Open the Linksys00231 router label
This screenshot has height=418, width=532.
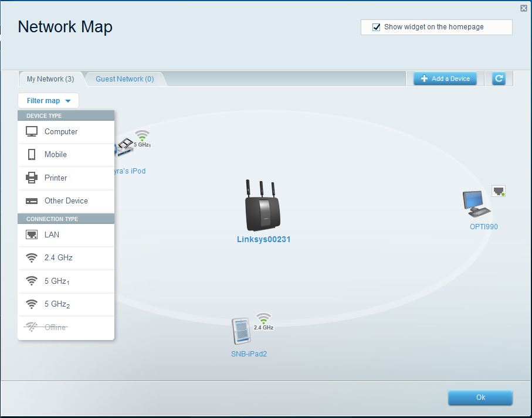click(x=263, y=239)
